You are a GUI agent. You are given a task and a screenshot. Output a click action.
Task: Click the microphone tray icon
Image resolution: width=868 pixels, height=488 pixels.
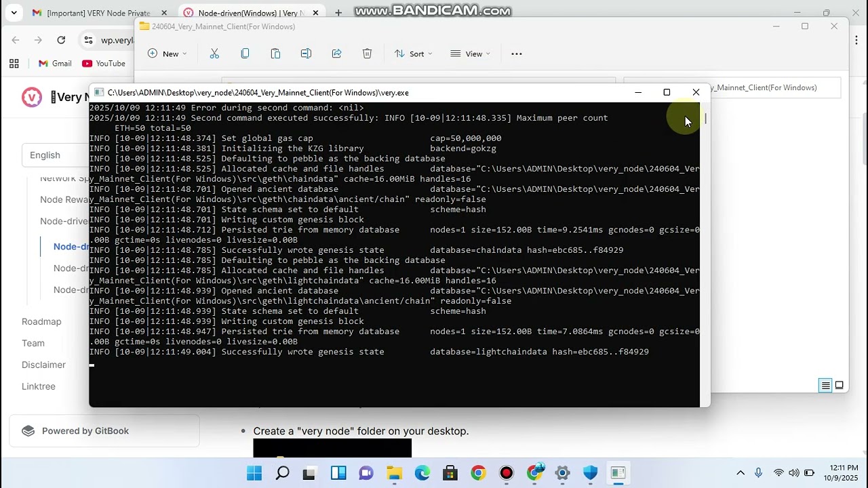point(758,473)
